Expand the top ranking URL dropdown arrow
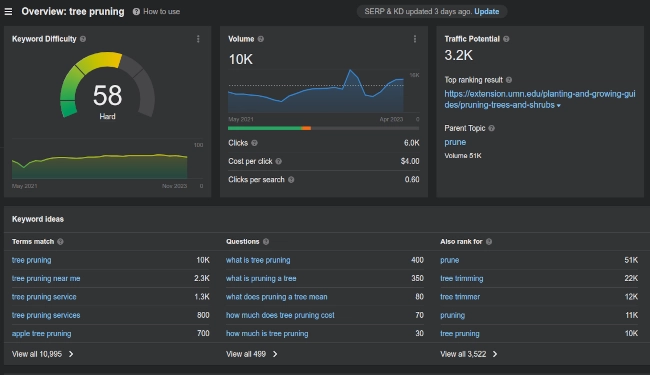650x375 pixels. tap(559, 106)
